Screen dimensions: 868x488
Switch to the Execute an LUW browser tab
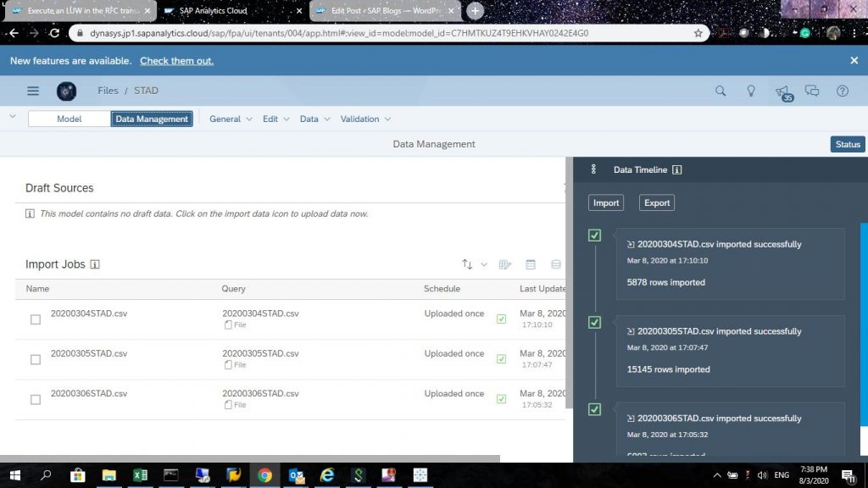coord(81,10)
